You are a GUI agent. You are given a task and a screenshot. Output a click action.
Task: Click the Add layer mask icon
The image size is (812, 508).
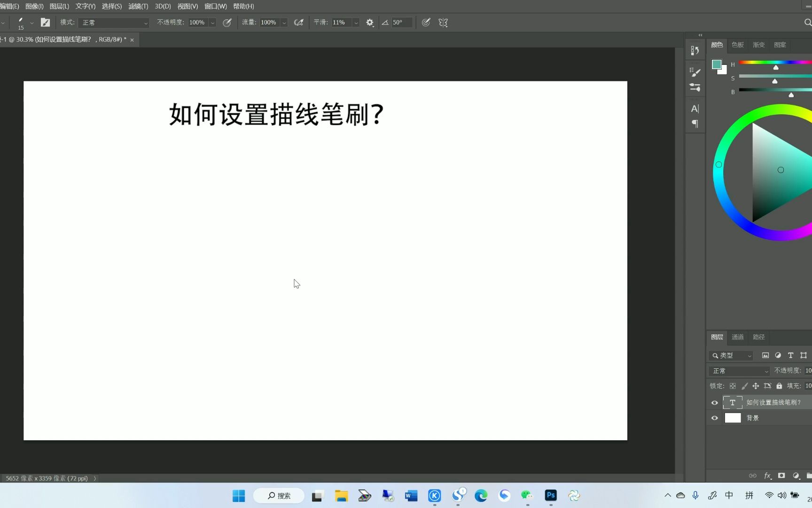(x=781, y=476)
